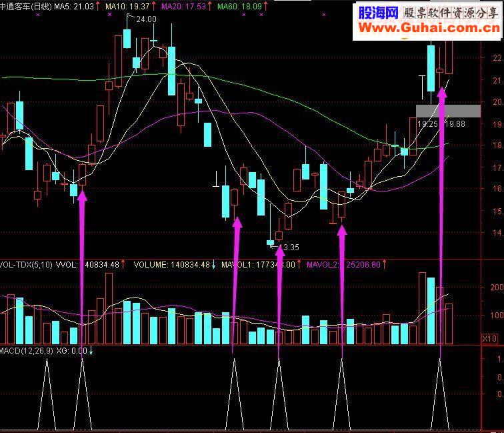Click the 100 volume axis label
This screenshot has width=504, height=433.
497,316
